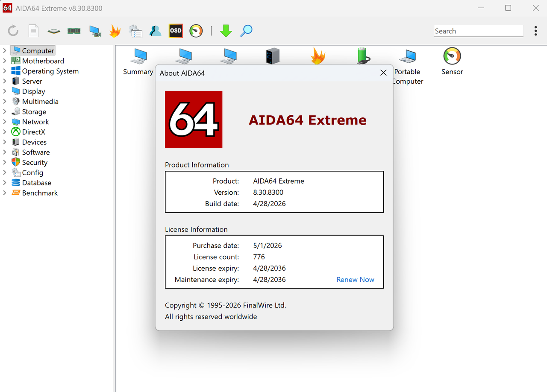The height and width of the screenshot is (392, 547).
Task: Expand the Computer tree node
Action: click(5, 51)
